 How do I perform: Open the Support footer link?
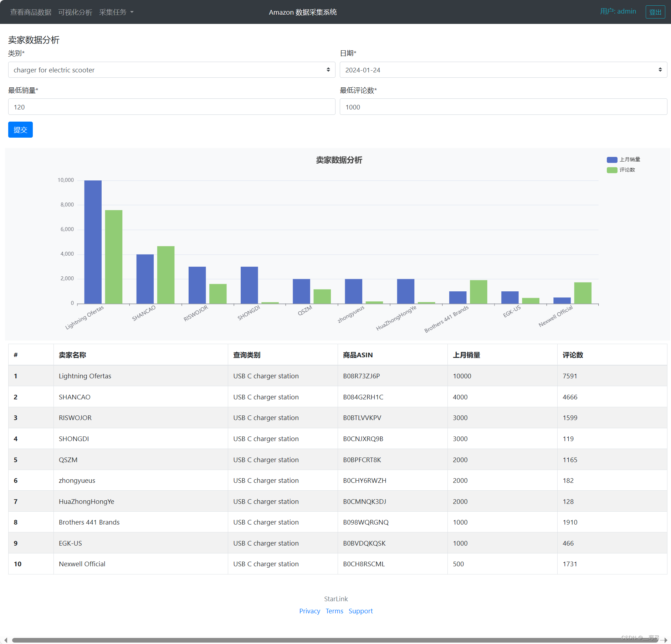[x=360, y=611]
